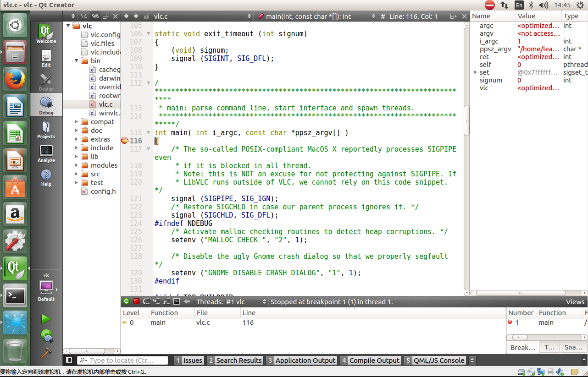Select vlc.c in the project tree
The height and width of the screenshot is (377, 588).
click(x=105, y=104)
